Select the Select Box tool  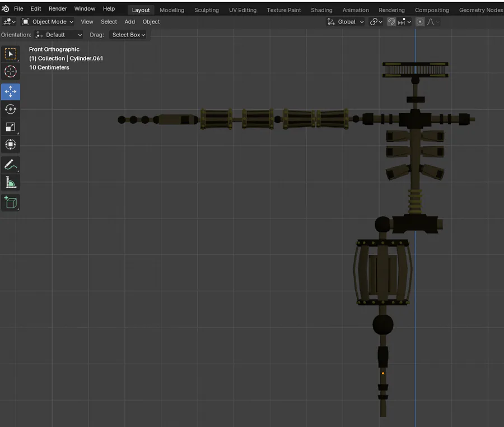(11, 54)
